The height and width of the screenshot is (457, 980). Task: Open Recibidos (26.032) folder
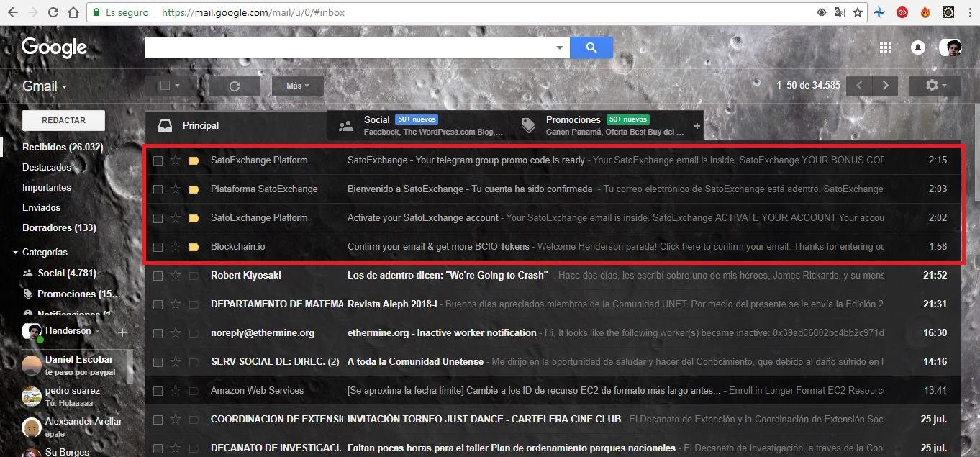(63, 147)
